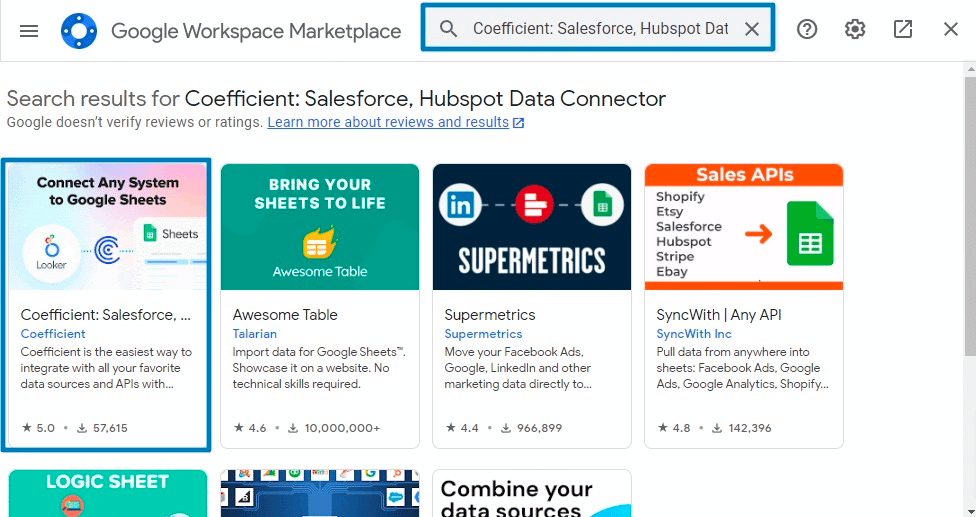This screenshot has width=976, height=517.
Task: Open the Awesome Table app title
Action: click(285, 315)
